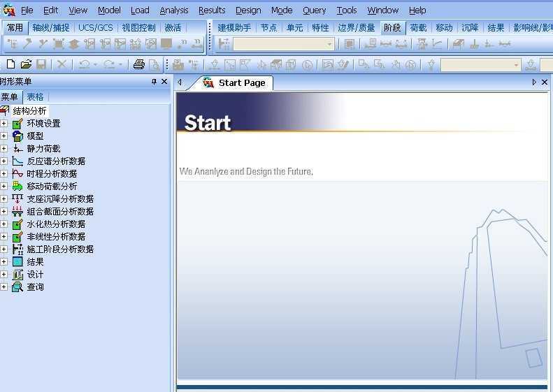Select the 设计 tree item
The image size is (553, 392).
(x=35, y=275)
